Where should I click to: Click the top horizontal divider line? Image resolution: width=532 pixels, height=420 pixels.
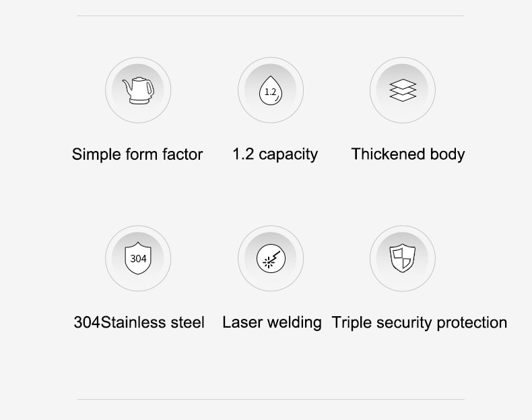(271, 16)
